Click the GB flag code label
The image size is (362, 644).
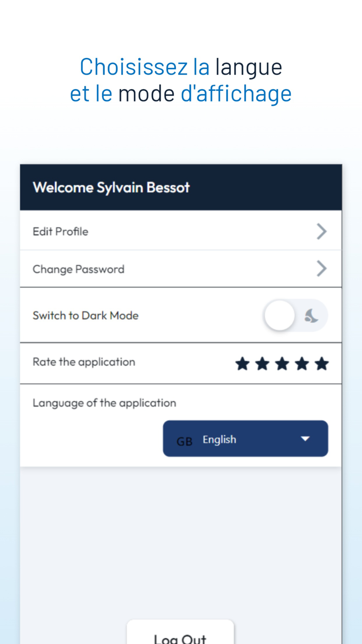(184, 442)
